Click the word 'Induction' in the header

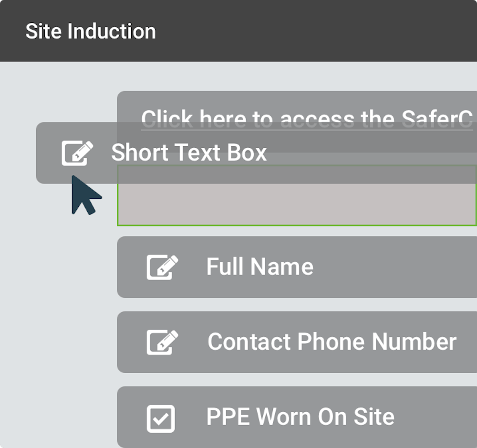click(112, 31)
